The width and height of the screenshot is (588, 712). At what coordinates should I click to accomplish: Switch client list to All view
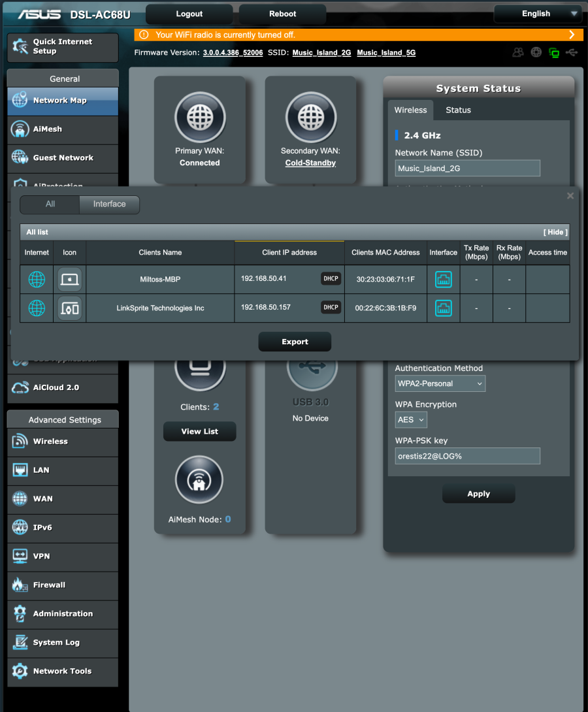pyautogui.click(x=50, y=204)
